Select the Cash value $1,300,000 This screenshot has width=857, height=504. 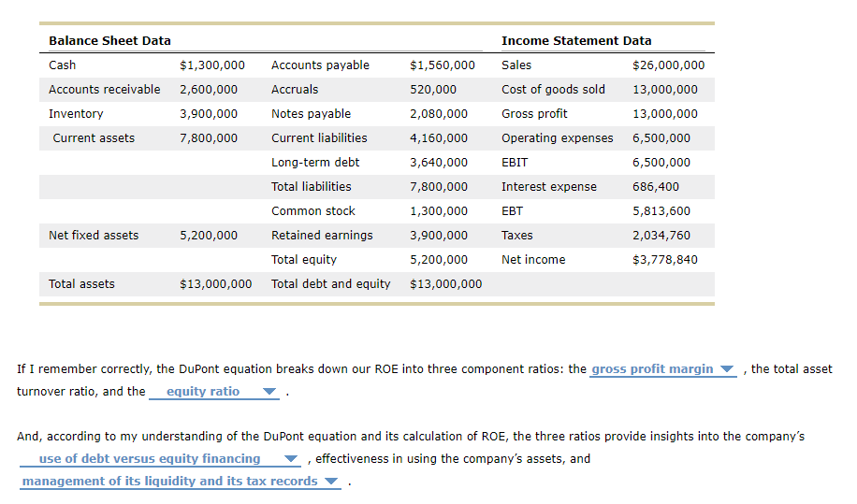coord(212,65)
